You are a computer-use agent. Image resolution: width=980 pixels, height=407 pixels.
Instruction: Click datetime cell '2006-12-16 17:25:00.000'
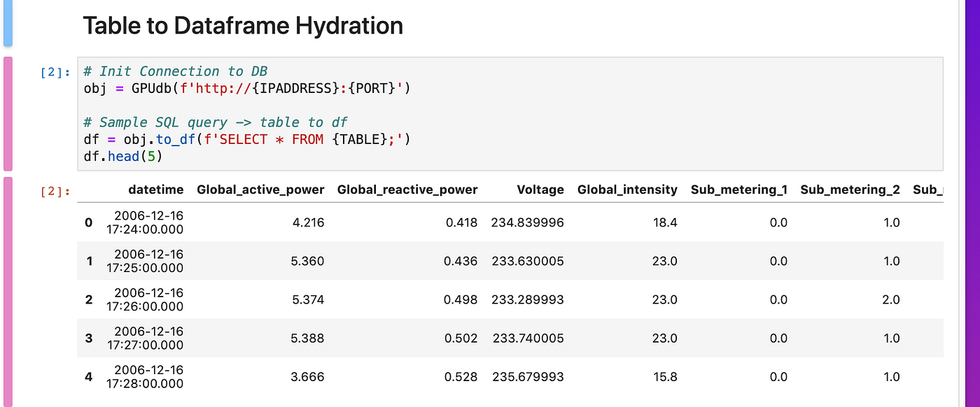[x=145, y=261]
